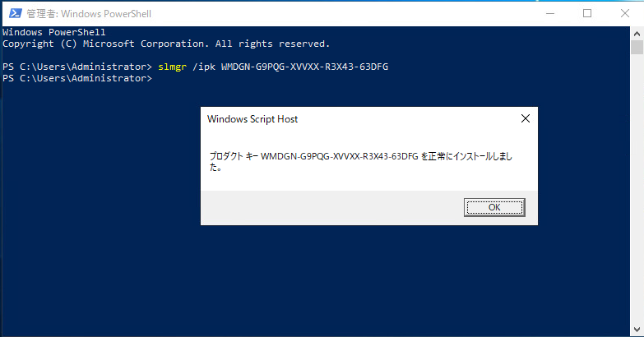Click the product key in the PowerShell command line
Screen dimensions: 644x337
304,67
